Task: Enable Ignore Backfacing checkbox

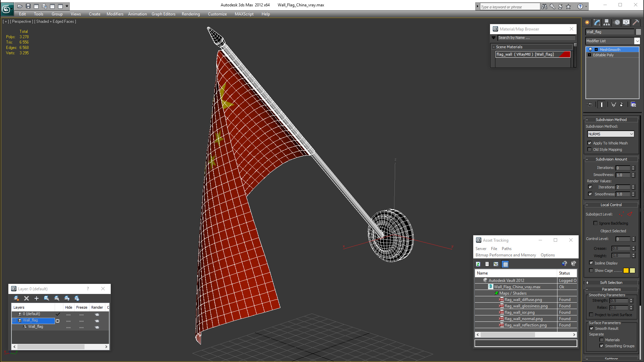Action: click(x=596, y=223)
